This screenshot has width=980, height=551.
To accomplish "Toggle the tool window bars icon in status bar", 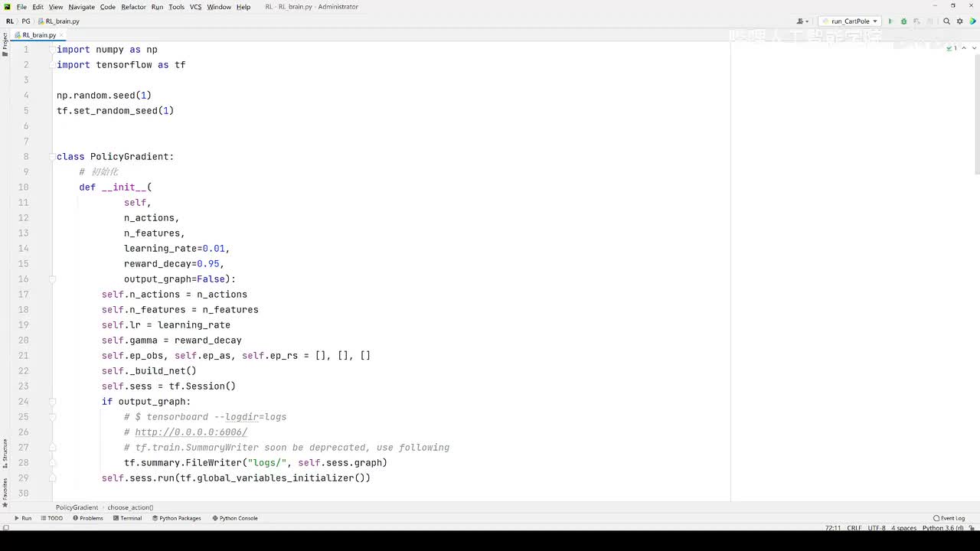I will [5, 528].
